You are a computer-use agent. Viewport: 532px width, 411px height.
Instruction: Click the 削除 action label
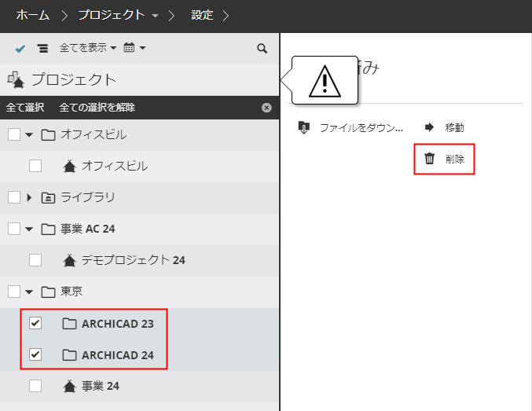[455, 159]
